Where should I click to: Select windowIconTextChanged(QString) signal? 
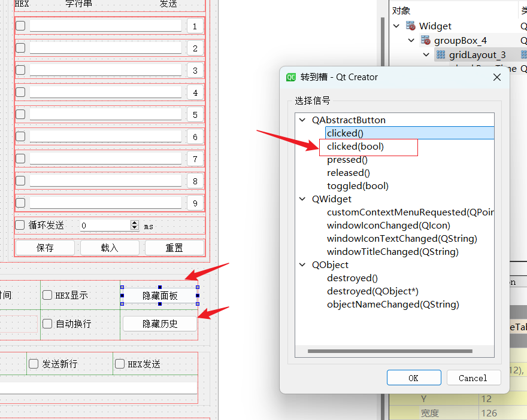402,239
